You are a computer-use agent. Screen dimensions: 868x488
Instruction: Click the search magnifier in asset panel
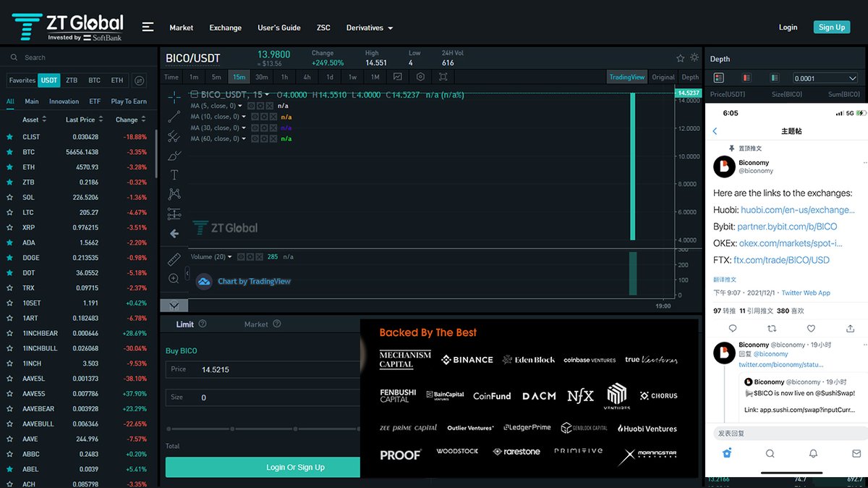[14, 57]
